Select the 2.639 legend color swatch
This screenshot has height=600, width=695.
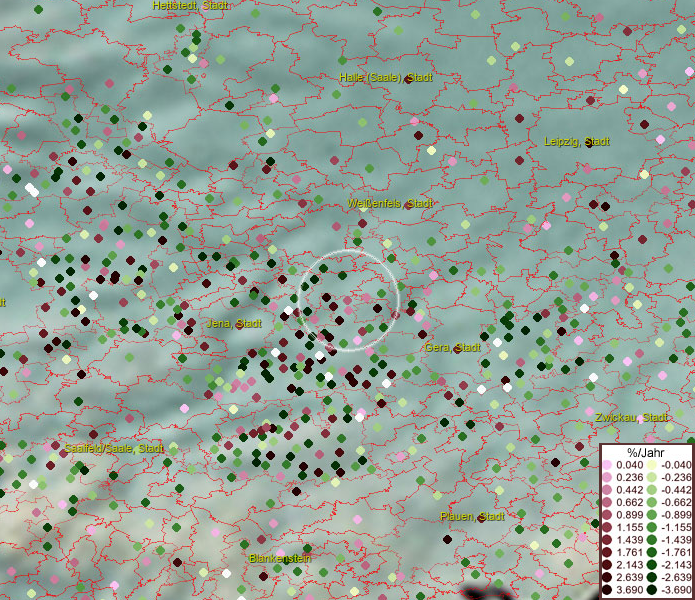[x=607, y=577]
